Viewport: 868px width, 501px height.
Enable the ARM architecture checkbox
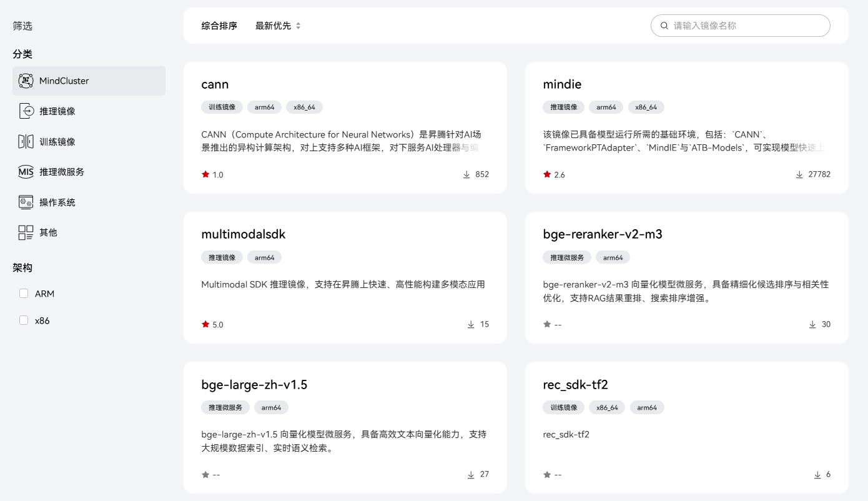[x=24, y=293]
